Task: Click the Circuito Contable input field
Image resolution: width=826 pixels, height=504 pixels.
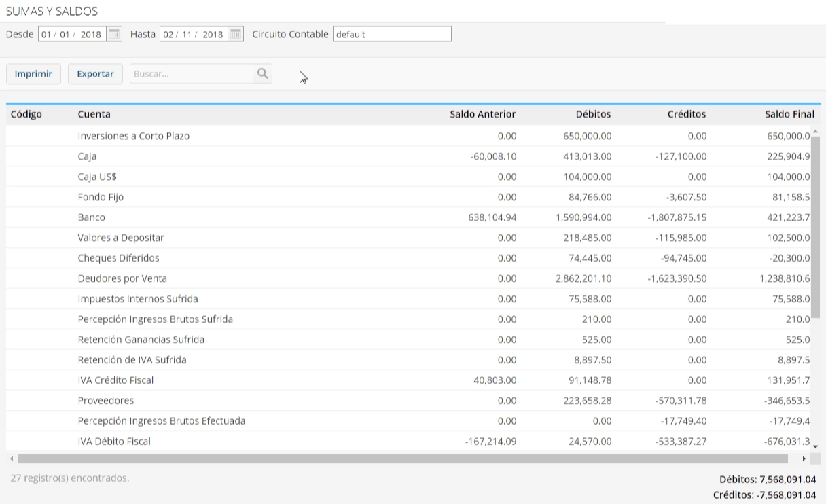Action: pyautogui.click(x=392, y=34)
